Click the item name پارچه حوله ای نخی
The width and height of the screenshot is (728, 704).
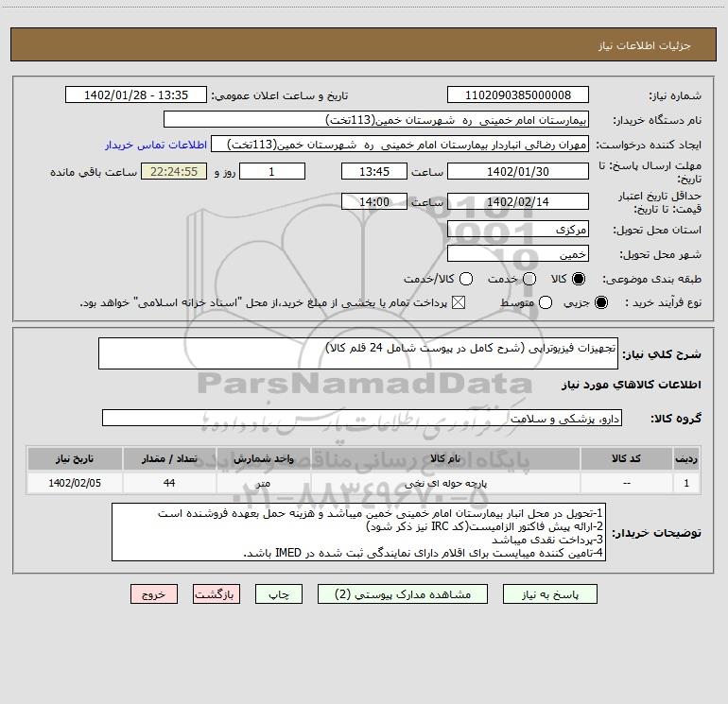(444, 483)
